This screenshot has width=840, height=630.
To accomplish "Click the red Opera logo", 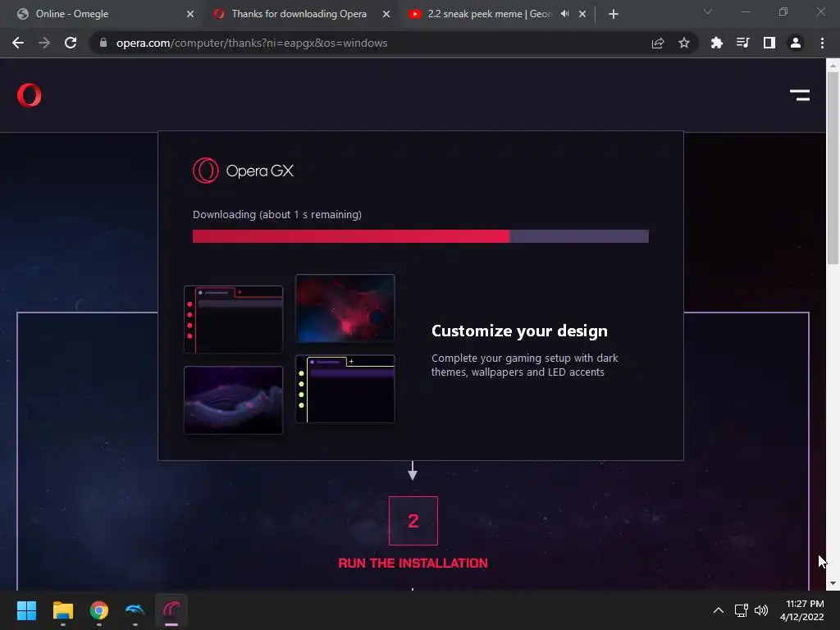I will click(29, 95).
